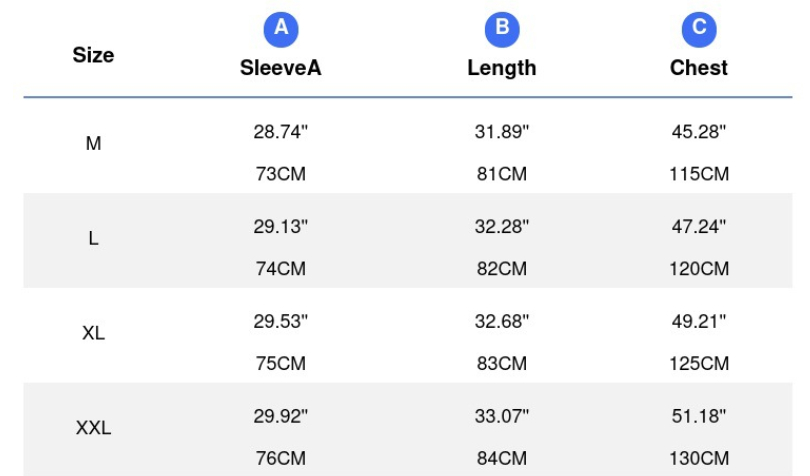Viewport: 810px width, 476px height.
Task: Click the 29.53" sleeve value for XL
Action: coord(281,321)
